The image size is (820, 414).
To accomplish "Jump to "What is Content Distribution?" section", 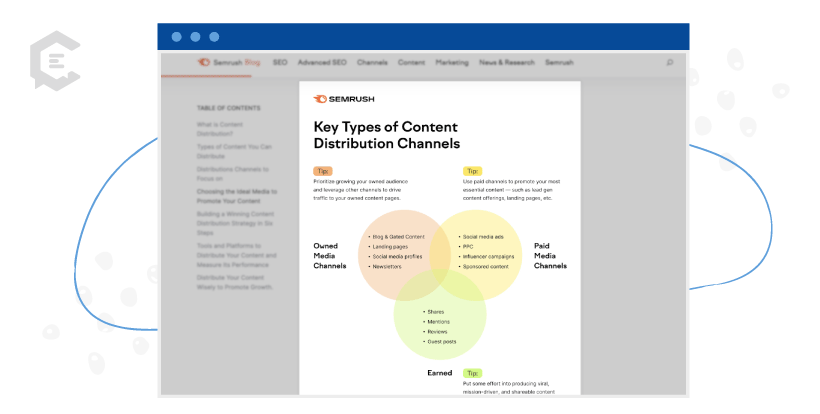I will click(x=220, y=128).
